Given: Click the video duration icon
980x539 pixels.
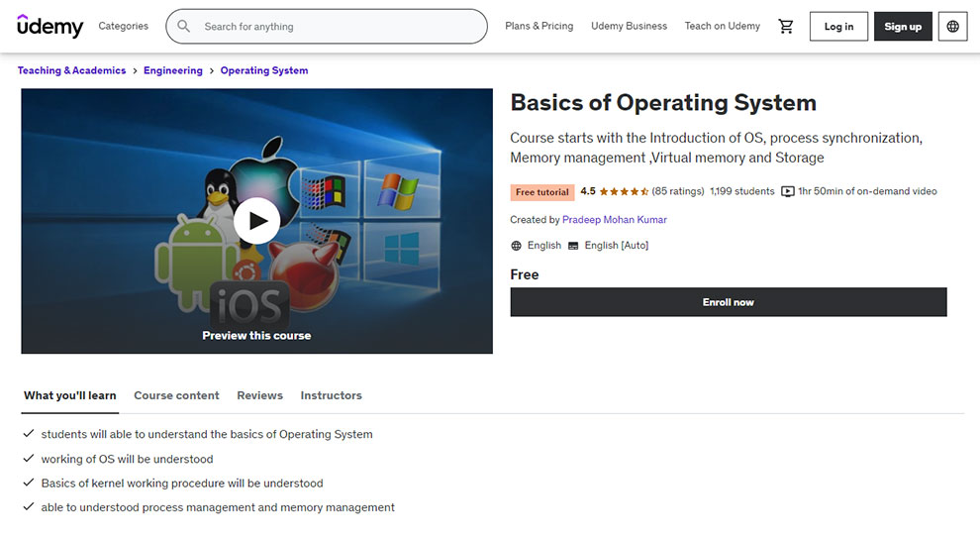Looking at the screenshot, I should 788,191.
